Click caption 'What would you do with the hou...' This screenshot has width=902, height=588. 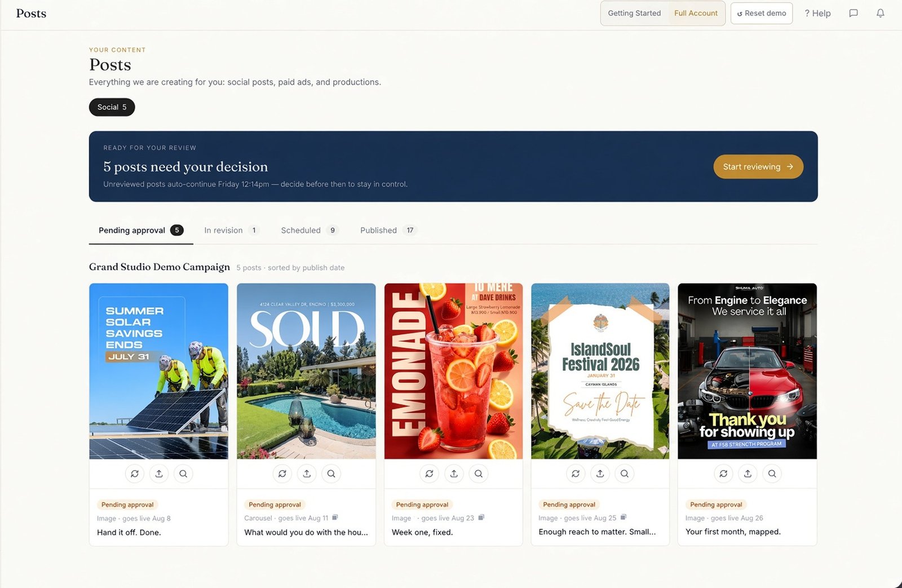tap(306, 532)
